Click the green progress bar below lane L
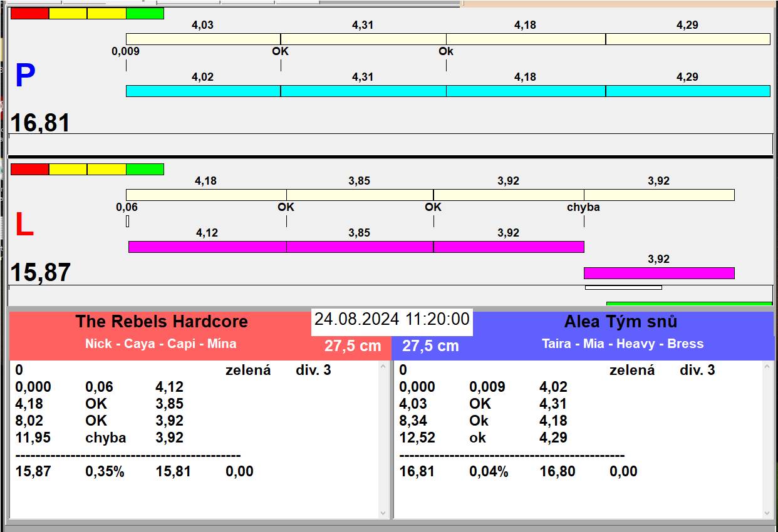Screen dimensions: 778x532 [689, 304]
